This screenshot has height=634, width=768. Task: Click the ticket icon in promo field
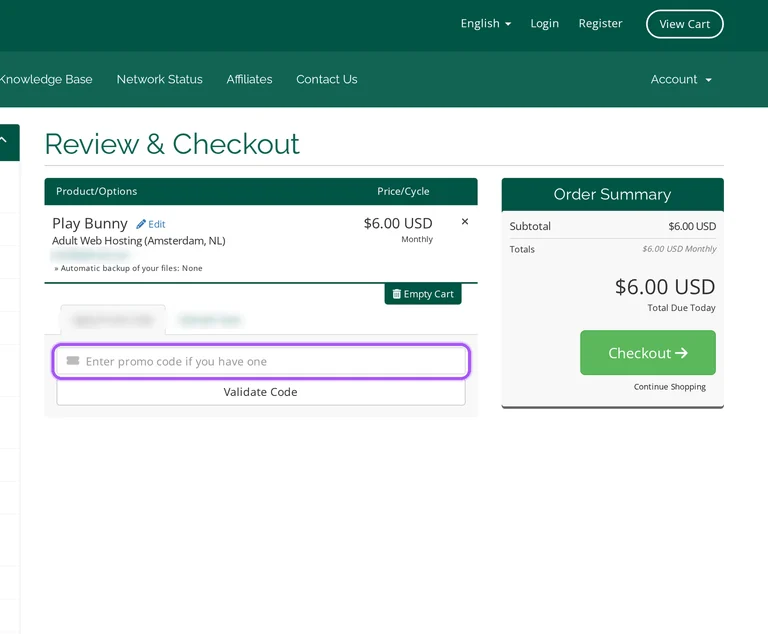73,361
